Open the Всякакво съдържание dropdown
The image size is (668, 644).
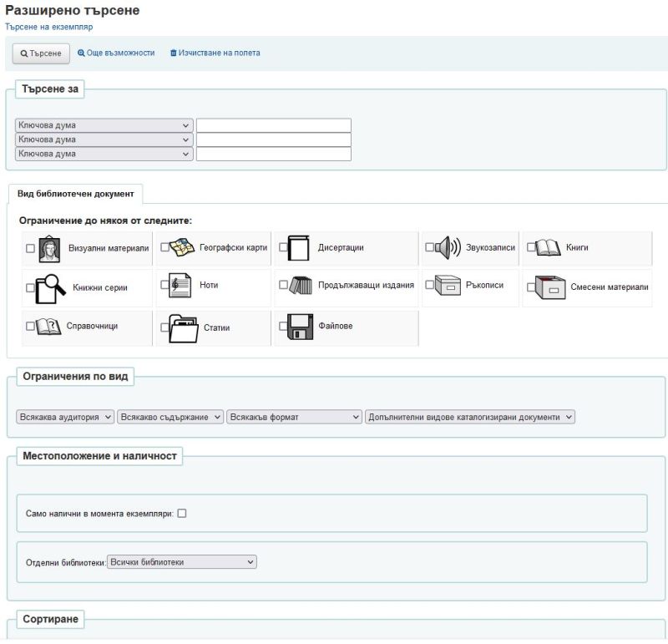[x=170, y=417]
